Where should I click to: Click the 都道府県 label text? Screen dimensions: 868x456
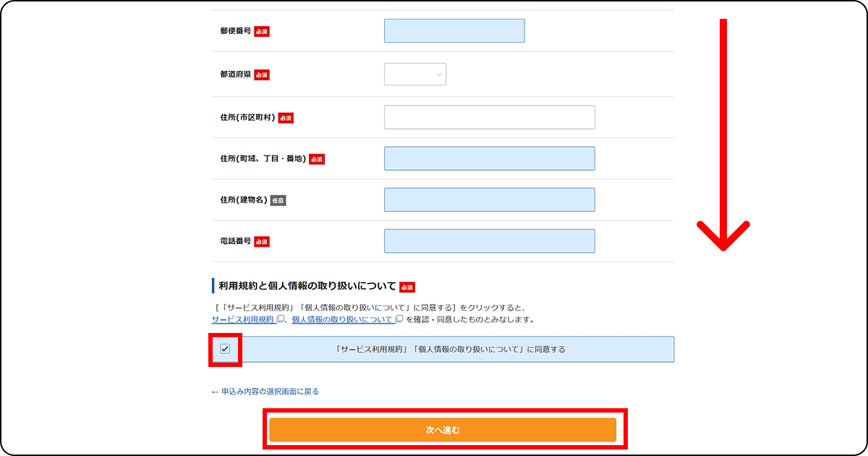tap(236, 75)
